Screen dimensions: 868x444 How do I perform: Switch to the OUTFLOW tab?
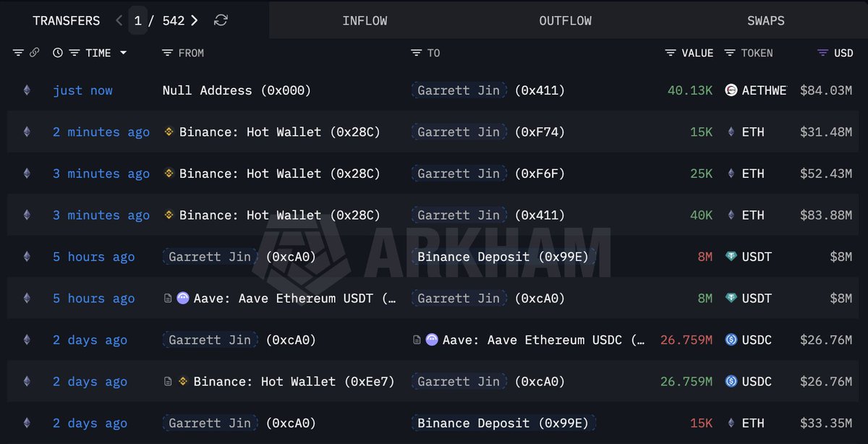565,20
